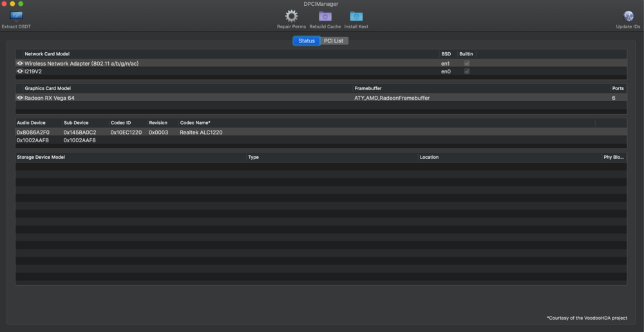Click the Storage Device Model column header
The height and width of the screenshot is (332, 644).
[x=41, y=157]
